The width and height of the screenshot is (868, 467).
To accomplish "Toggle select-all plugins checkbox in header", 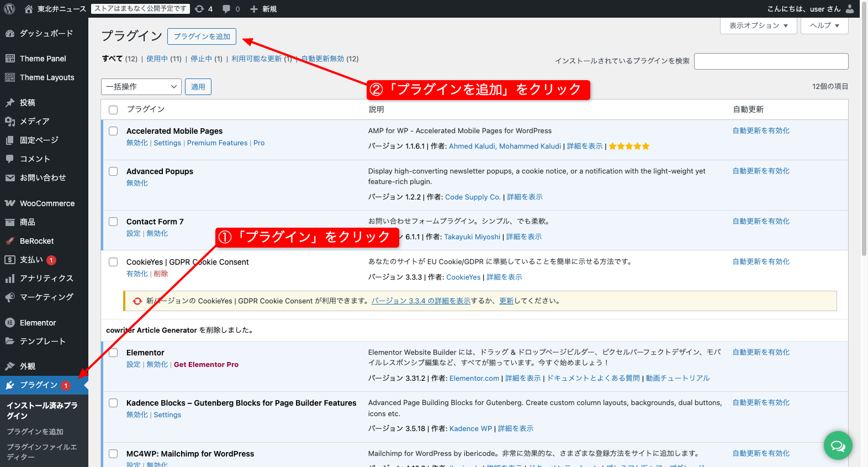I will pyautogui.click(x=113, y=109).
